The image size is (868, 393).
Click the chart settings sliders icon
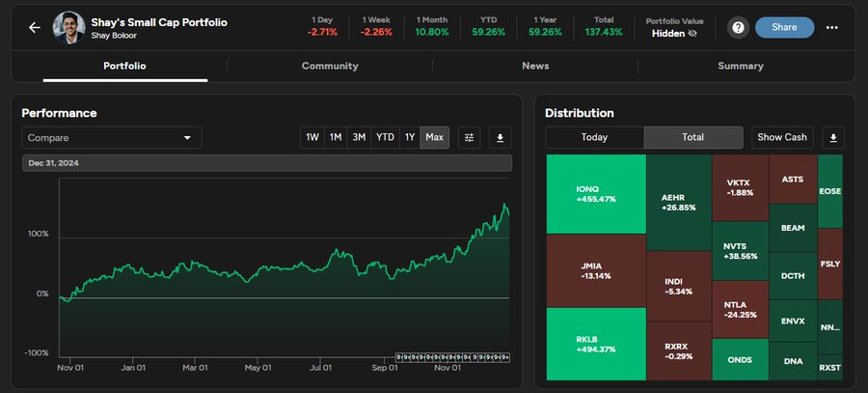point(470,138)
